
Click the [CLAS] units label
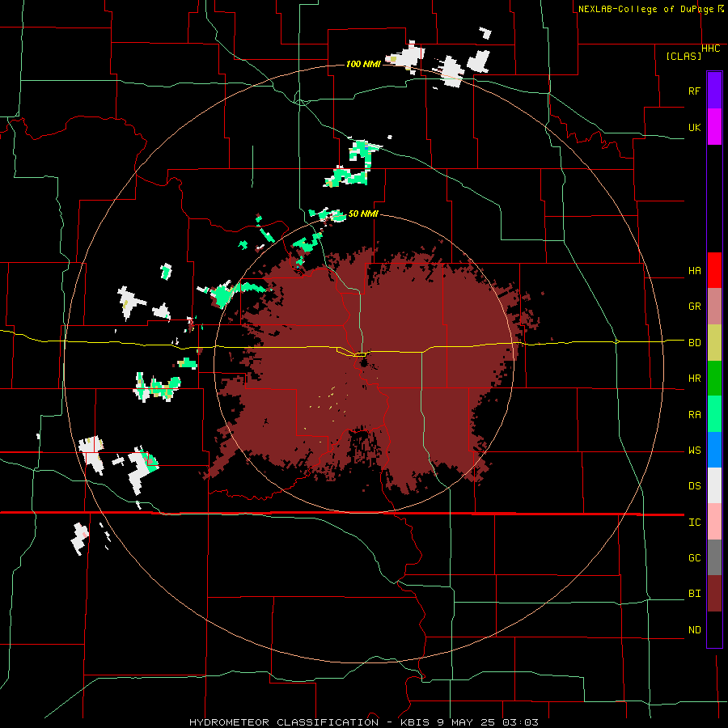click(684, 56)
